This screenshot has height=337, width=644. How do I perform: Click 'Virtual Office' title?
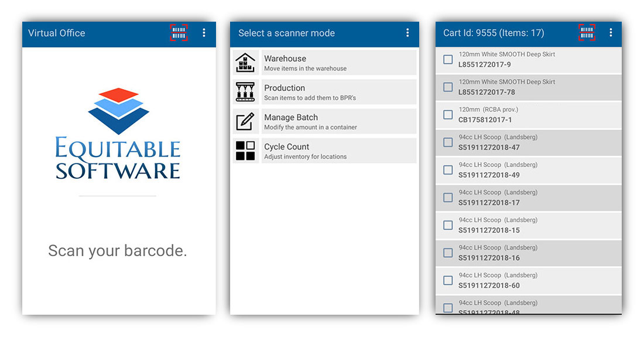[57, 33]
